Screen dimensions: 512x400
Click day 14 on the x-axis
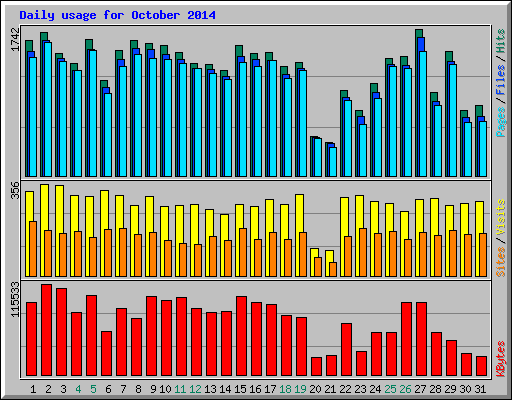(225, 389)
